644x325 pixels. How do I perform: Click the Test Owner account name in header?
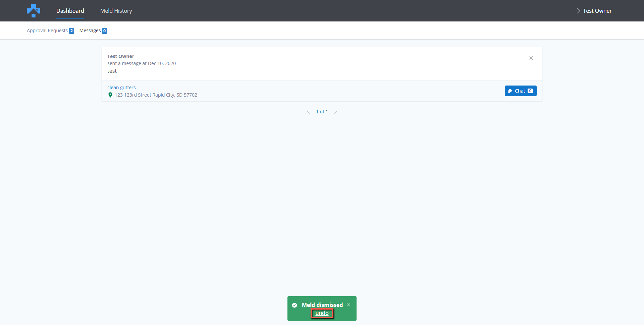597,11
